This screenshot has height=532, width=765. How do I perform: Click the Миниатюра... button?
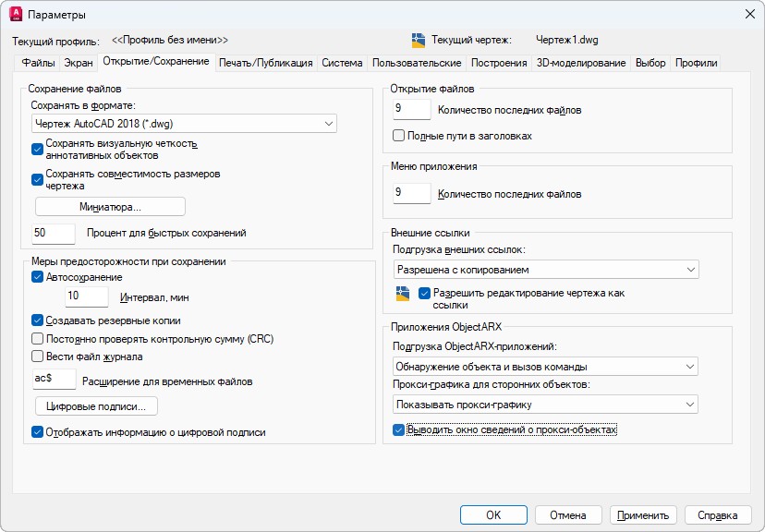click(x=110, y=206)
